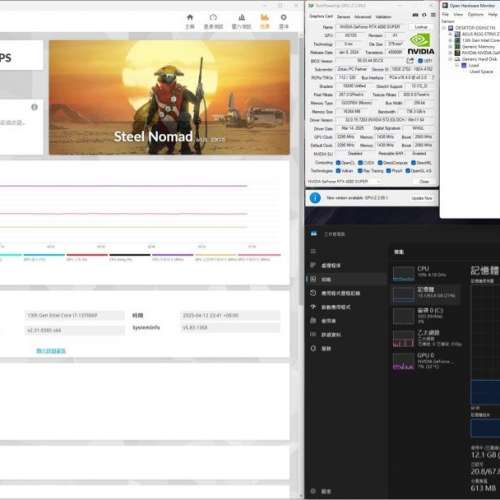Viewport: 500px width, 500px height.
Task: Toggle the Vulkan checkbox in GPU-Z
Action: point(338,171)
